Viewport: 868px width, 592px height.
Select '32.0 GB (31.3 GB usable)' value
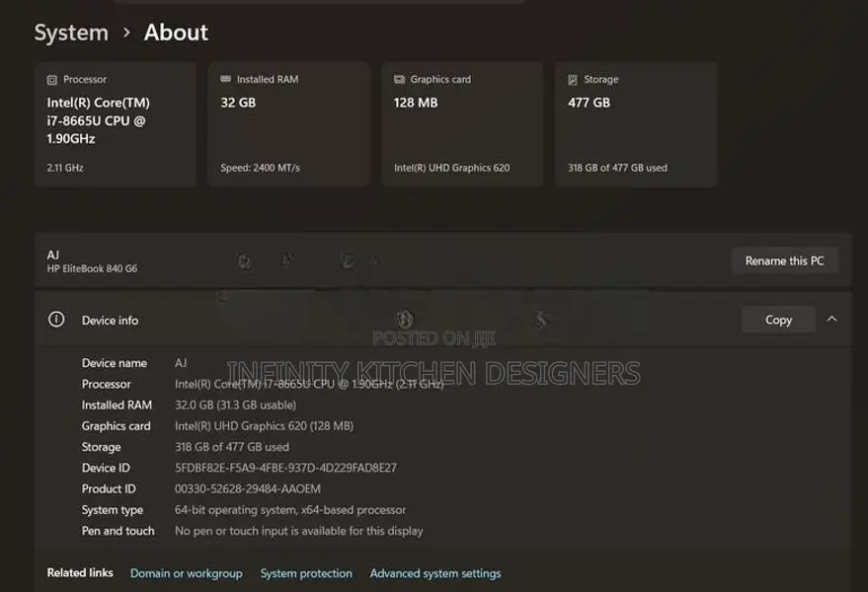[x=235, y=405]
